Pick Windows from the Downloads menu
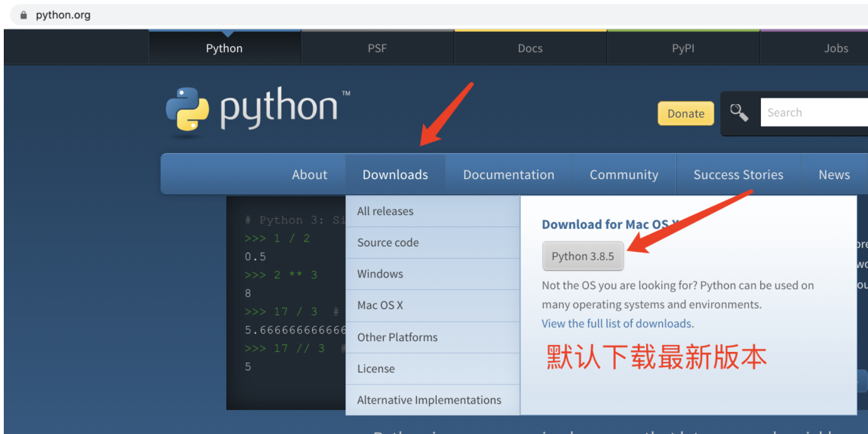This screenshot has width=868, height=434. 380,274
